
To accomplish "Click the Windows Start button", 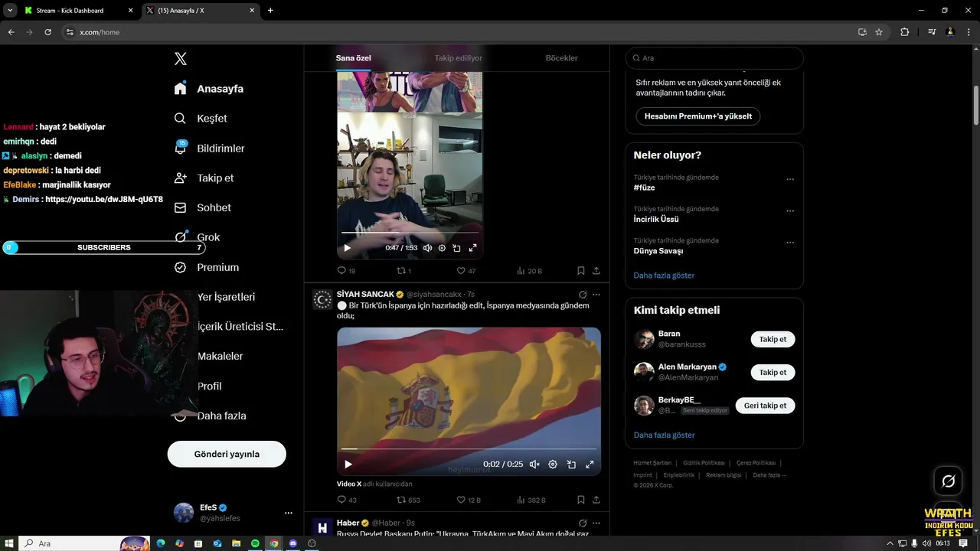I will pyautogui.click(x=8, y=543).
